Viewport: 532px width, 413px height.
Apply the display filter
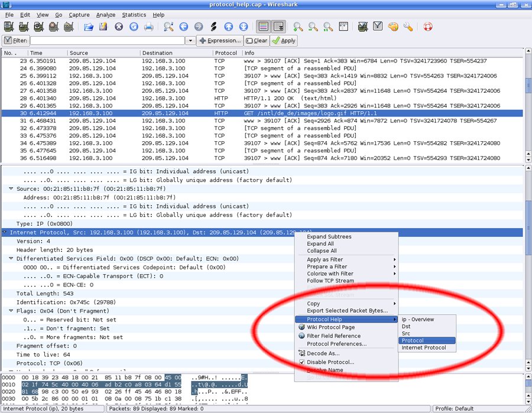point(284,41)
